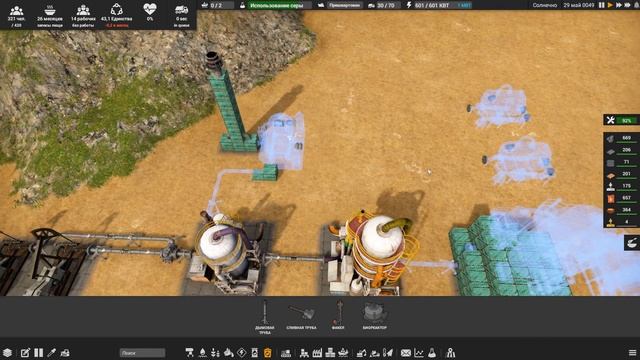
Task: Click the 669 resource entry
Action: 621,138
